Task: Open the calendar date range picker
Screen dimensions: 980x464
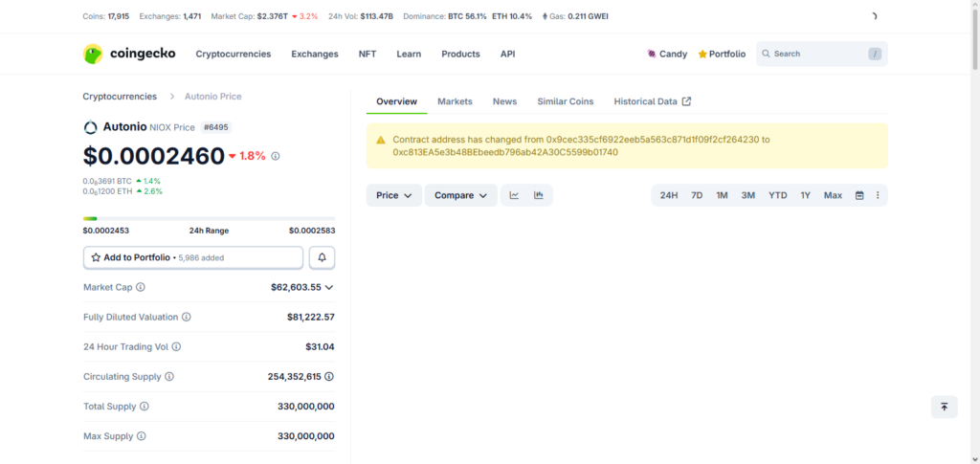Action: click(x=859, y=195)
